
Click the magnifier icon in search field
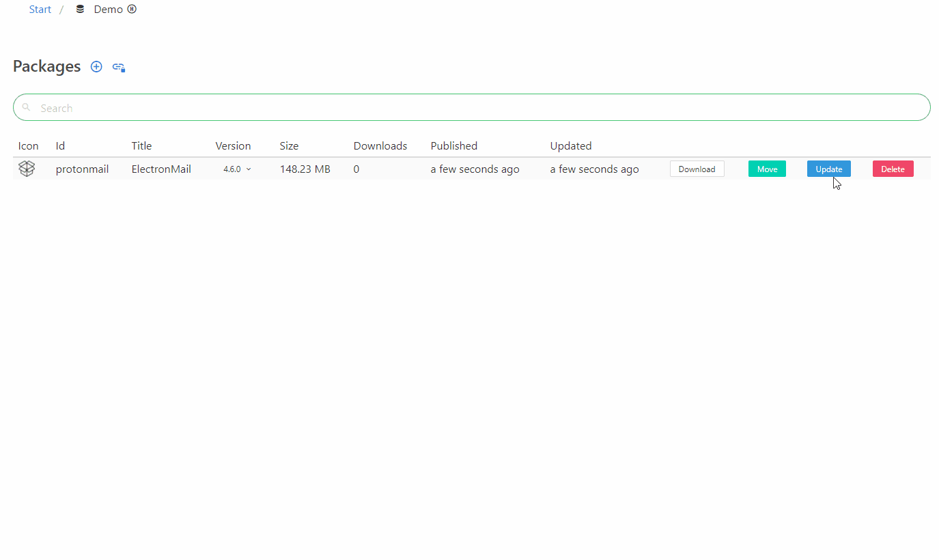[26, 107]
